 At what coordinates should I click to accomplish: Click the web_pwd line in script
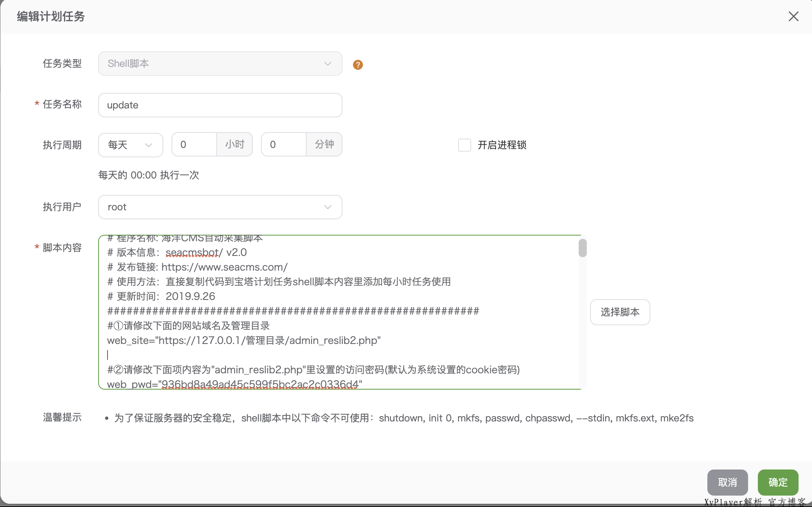tap(234, 384)
